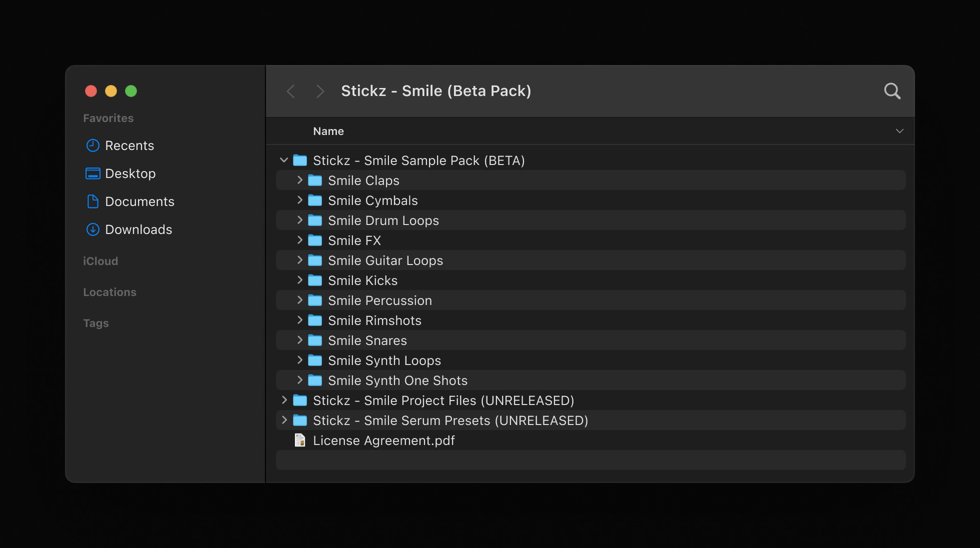Click the Smile Guitar Loops folder icon
This screenshot has width=980, height=548.
[315, 260]
